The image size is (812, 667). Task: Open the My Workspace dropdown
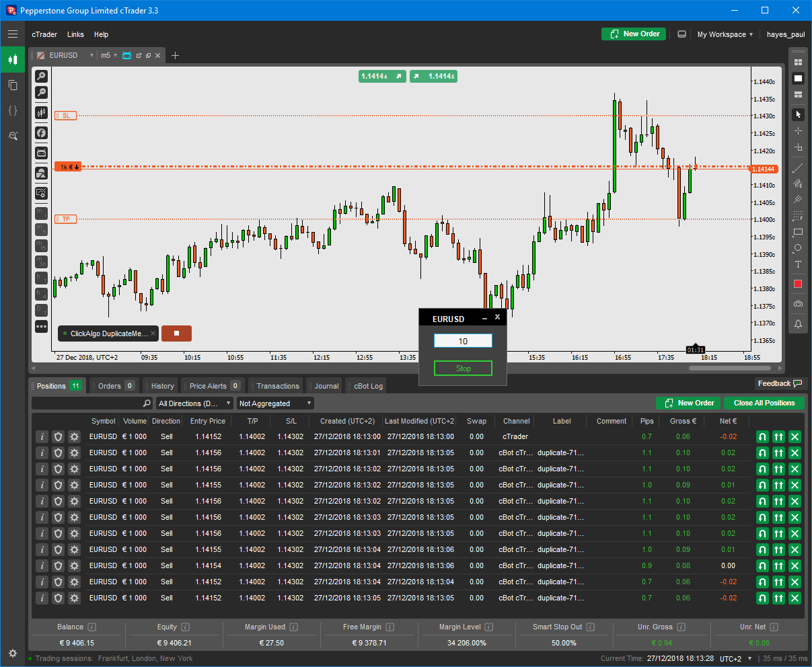click(x=725, y=34)
